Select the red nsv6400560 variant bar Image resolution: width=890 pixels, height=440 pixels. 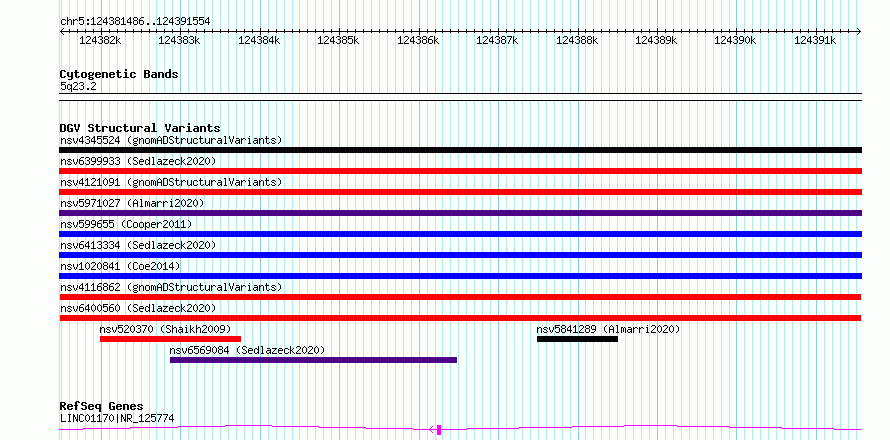point(460,318)
